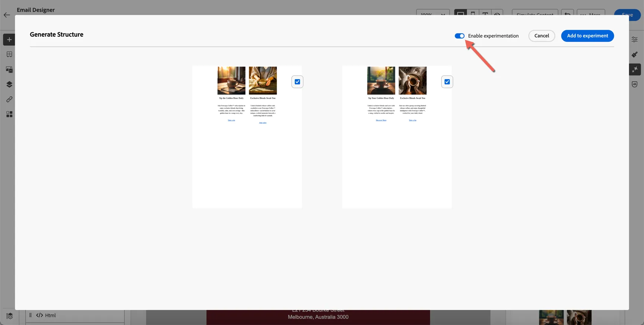
Task: Open the links panel chain icon
Action: coord(9,99)
